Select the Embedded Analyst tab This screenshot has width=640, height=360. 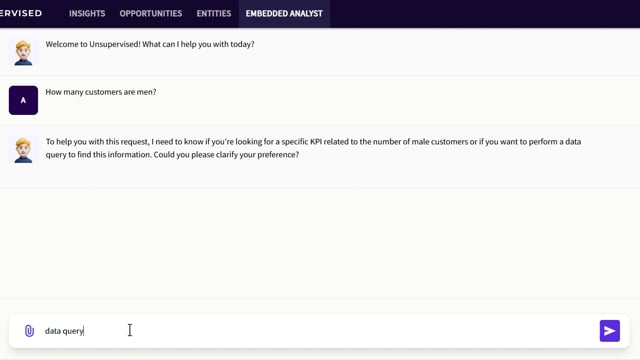pyautogui.click(x=284, y=13)
